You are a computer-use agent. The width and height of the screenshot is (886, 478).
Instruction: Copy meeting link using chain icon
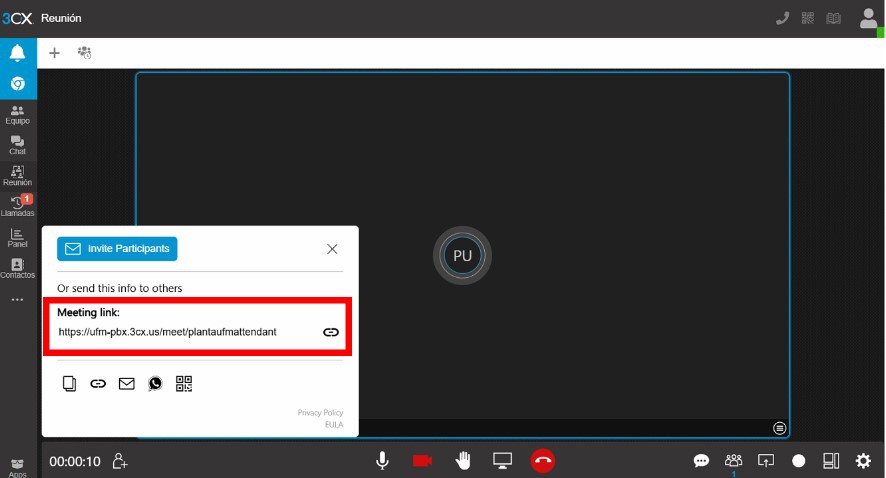[331, 332]
